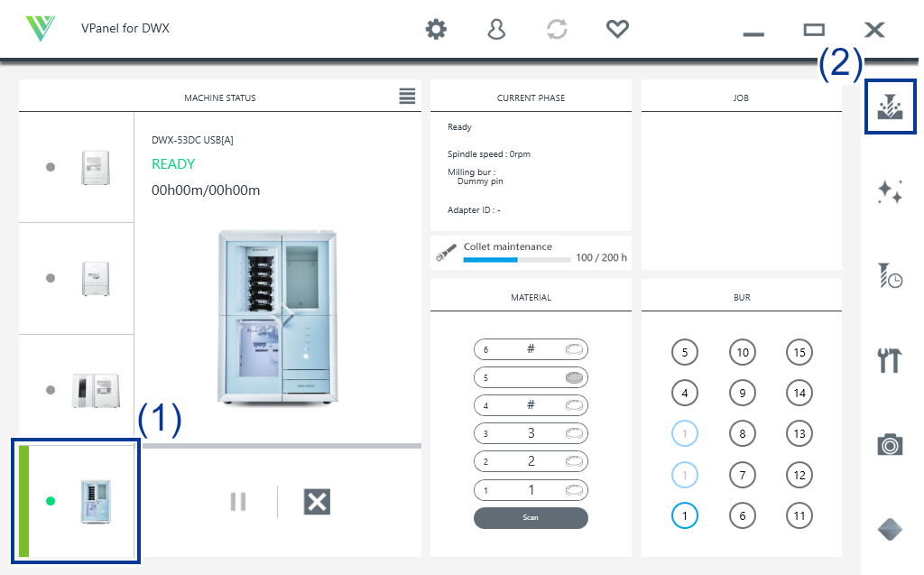Click the collet maintenance tool icon

(446, 253)
